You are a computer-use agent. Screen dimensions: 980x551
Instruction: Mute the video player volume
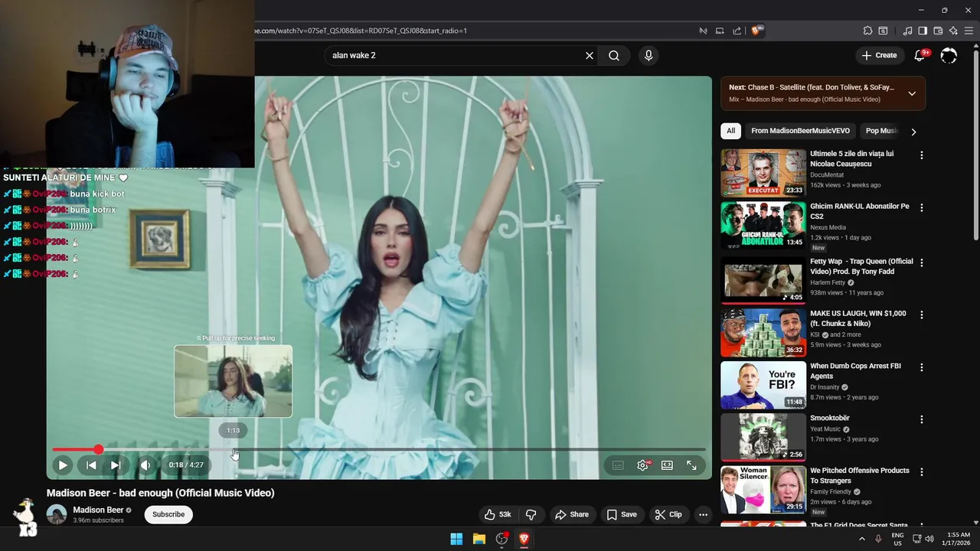[145, 465]
